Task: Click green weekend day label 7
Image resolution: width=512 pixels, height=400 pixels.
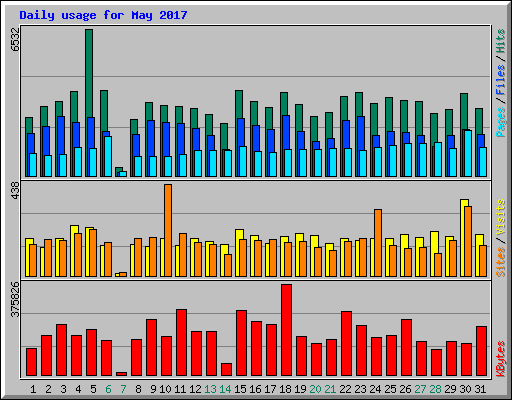Action: 123,389
